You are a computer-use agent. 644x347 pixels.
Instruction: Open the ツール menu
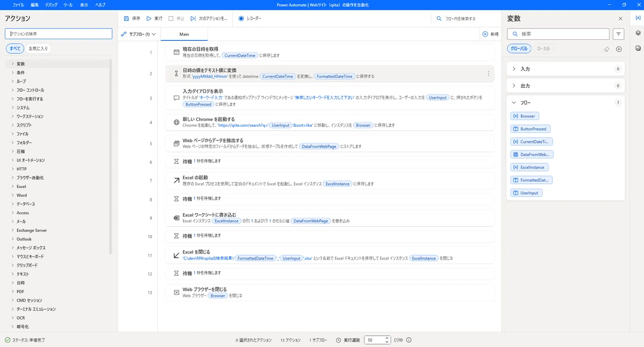[68, 4]
